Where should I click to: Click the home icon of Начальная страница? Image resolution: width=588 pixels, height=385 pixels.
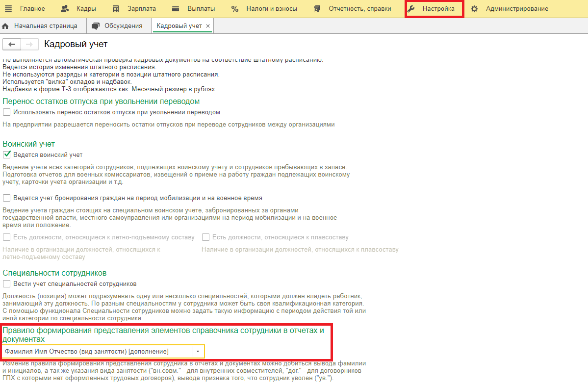[x=5, y=26]
